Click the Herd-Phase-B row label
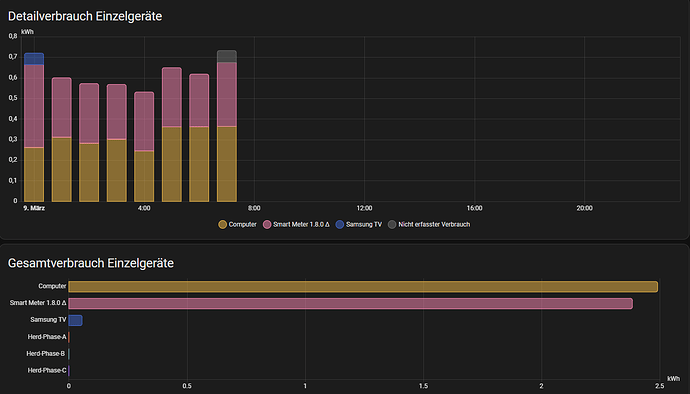The image size is (690, 394). (45, 353)
